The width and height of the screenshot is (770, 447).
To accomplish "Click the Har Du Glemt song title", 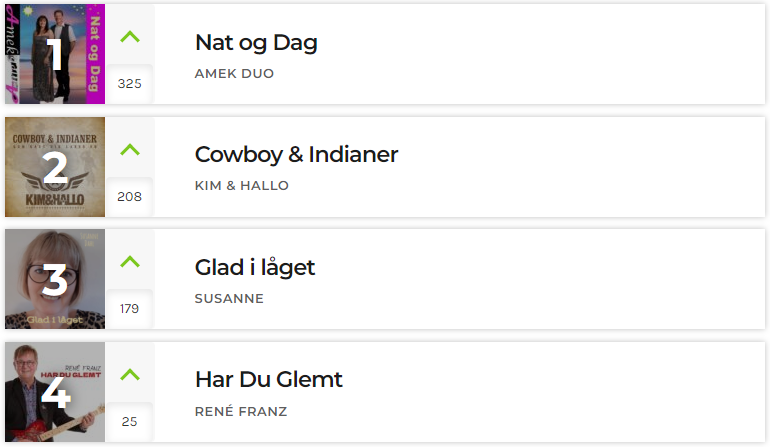I will pyautogui.click(x=269, y=380).
